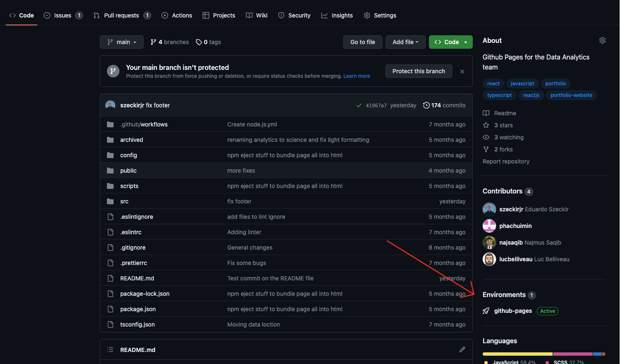The image size is (620, 364).
Task: View the 3 stars link
Action: point(498,125)
